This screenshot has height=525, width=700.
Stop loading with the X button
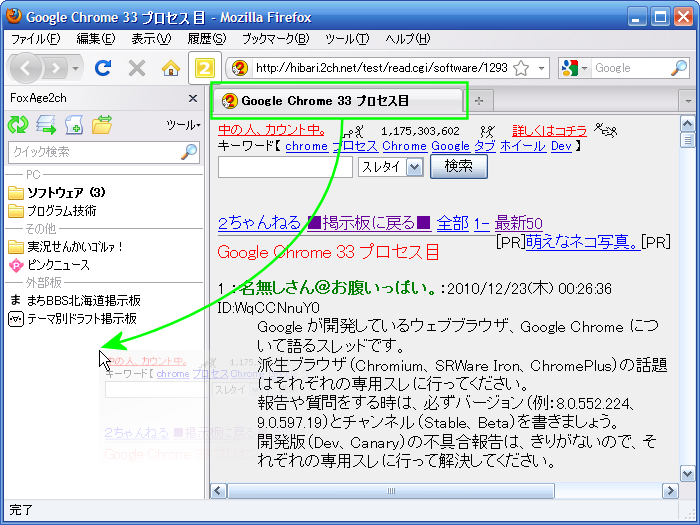[x=137, y=68]
